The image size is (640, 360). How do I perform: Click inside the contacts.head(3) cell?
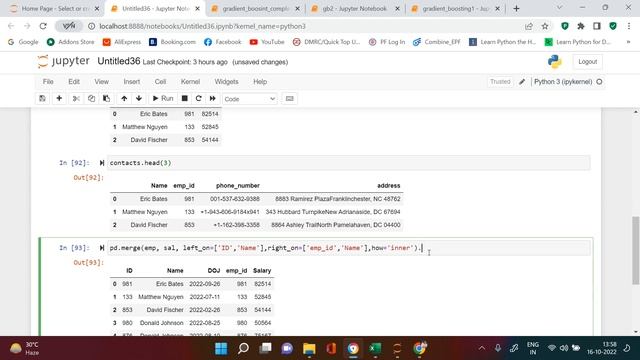[349, 163]
